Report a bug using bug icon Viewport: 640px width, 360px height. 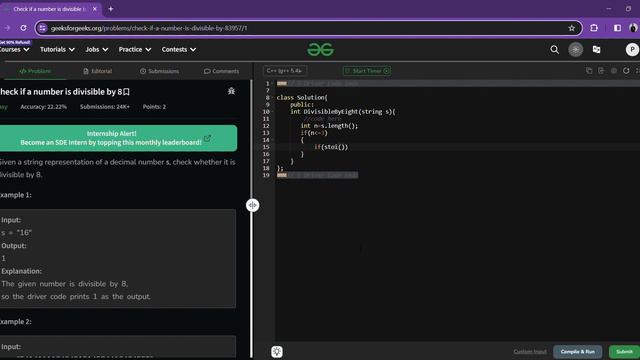231,91
